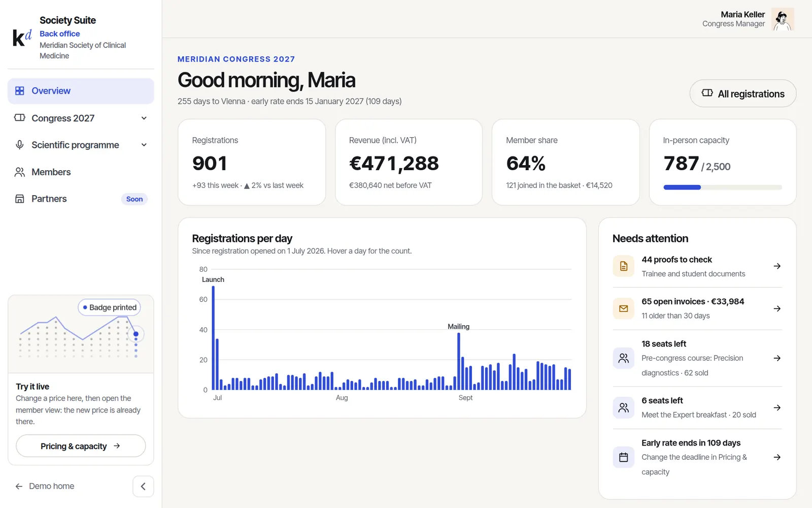Click the Badge printed chart preview
Image resolution: width=812 pixels, height=508 pixels.
(81, 334)
